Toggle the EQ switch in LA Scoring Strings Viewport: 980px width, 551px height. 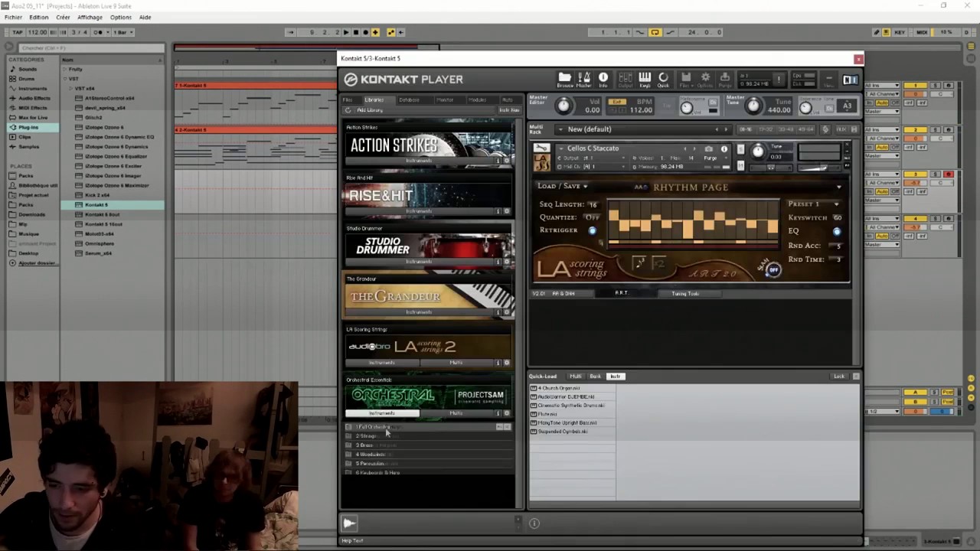click(x=836, y=231)
